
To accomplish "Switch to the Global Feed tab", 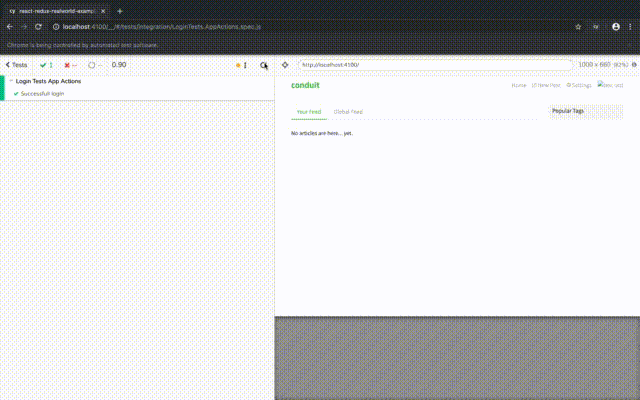I will [348, 112].
